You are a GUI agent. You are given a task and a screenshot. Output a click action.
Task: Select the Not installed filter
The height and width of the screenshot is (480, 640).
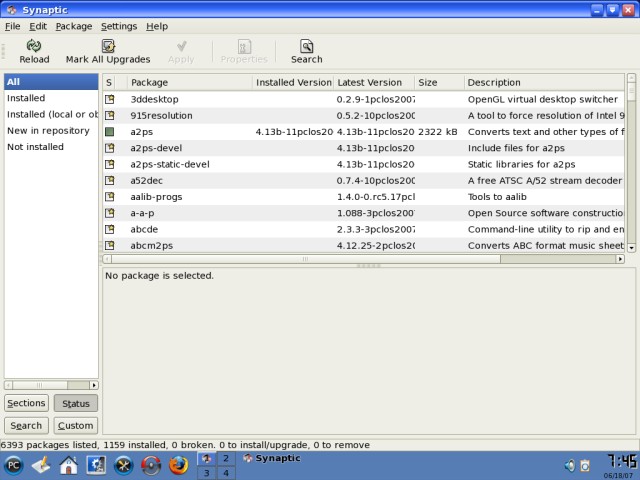[35, 147]
